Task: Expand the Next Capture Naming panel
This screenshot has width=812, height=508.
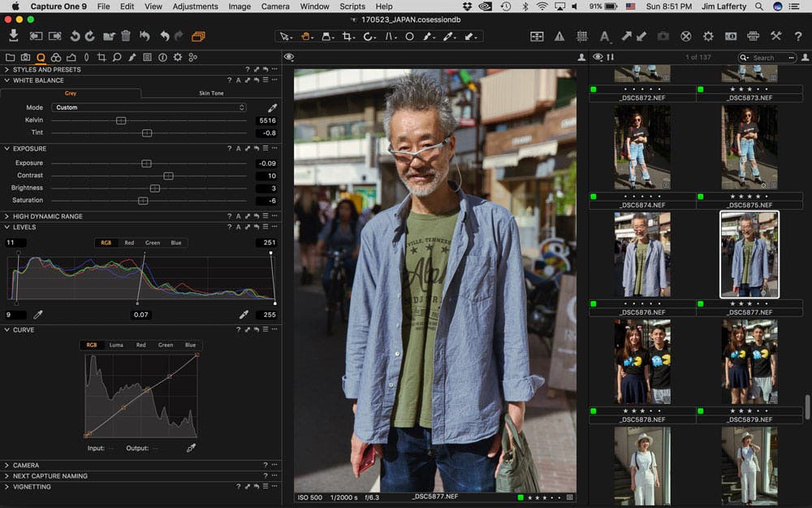Action: [x=6, y=475]
